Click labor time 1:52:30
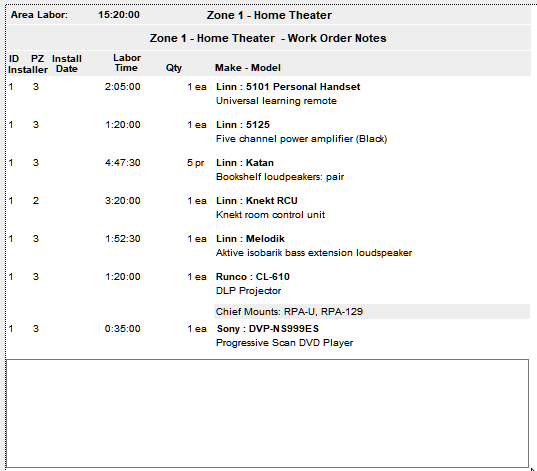The width and height of the screenshot is (537, 471). (x=123, y=239)
